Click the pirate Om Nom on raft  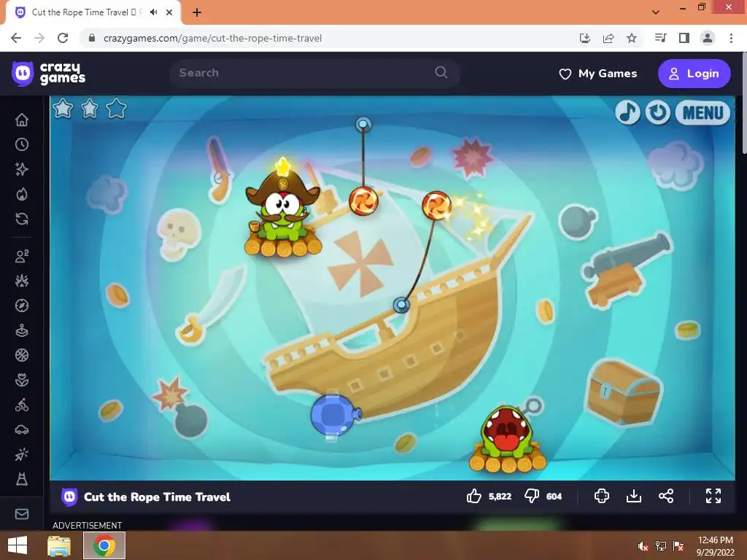pyautogui.click(x=282, y=209)
